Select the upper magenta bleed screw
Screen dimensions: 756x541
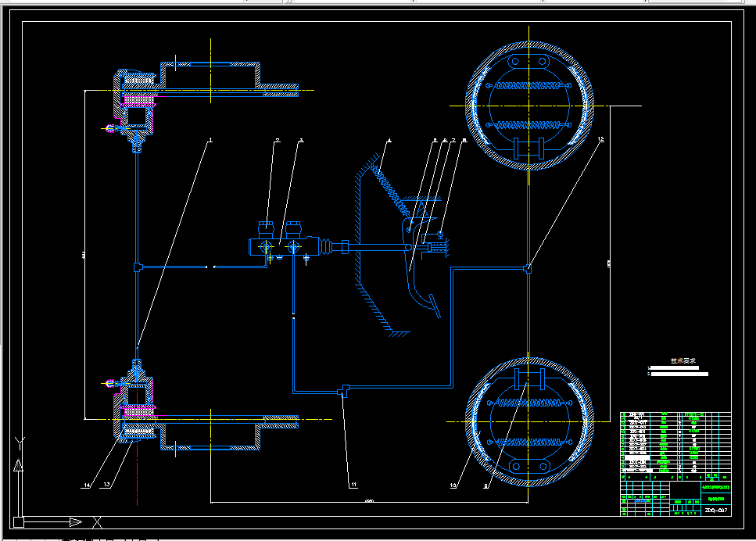point(110,128)
